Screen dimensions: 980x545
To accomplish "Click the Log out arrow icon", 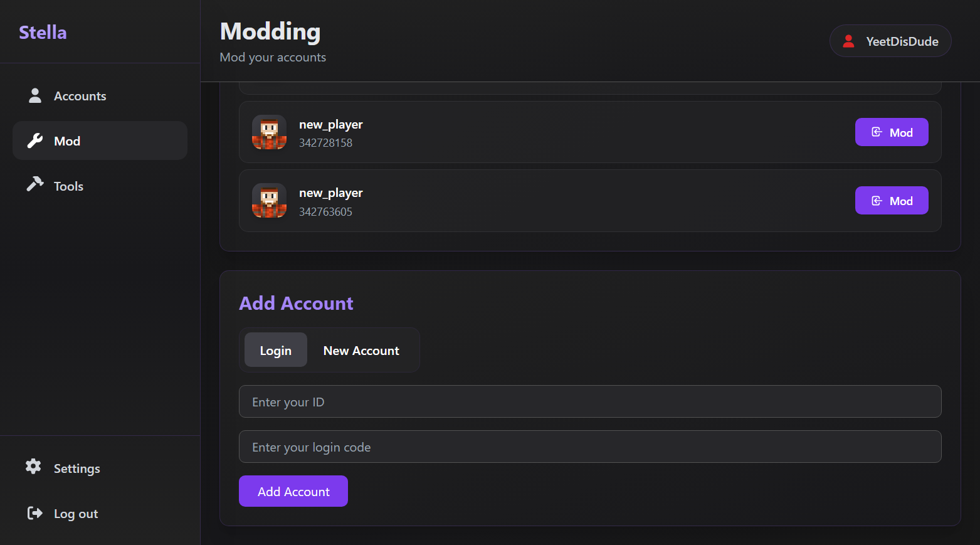I will click(x=35, y=513).
